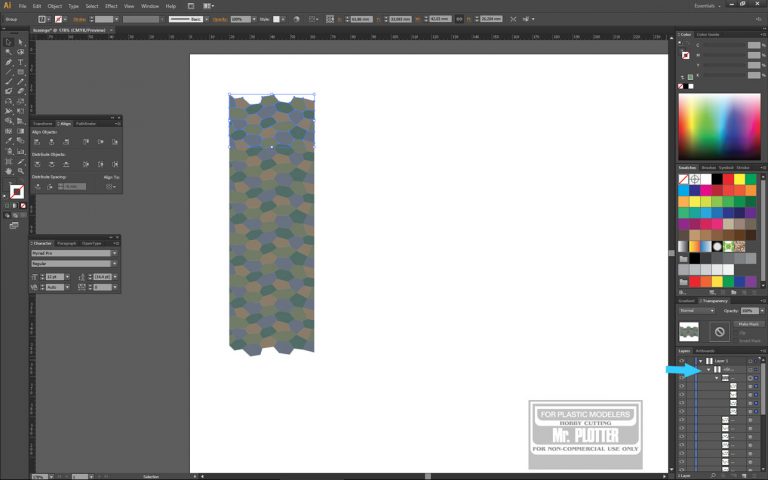
Task: Toggle visibility of the third layer row
Action: tap(682, 378)
